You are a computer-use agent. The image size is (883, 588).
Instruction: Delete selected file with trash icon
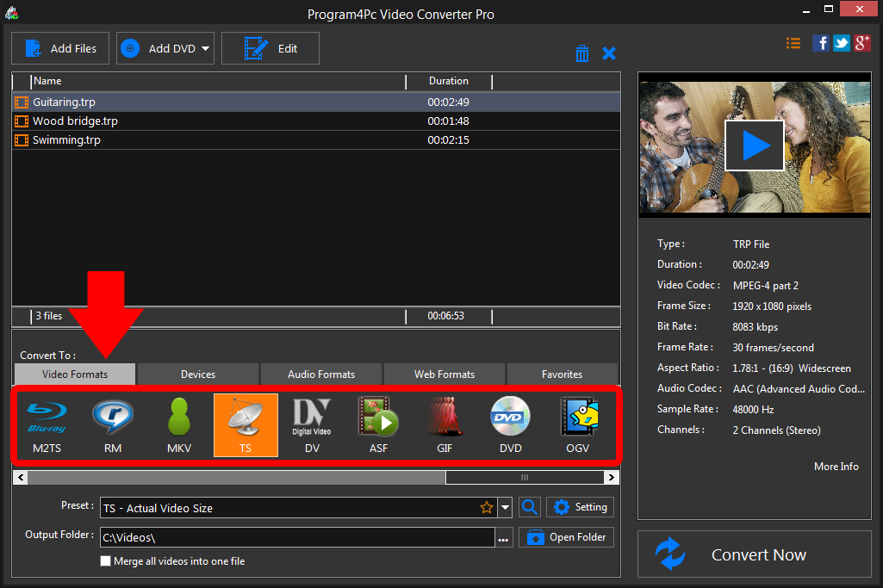click(582, 53)
